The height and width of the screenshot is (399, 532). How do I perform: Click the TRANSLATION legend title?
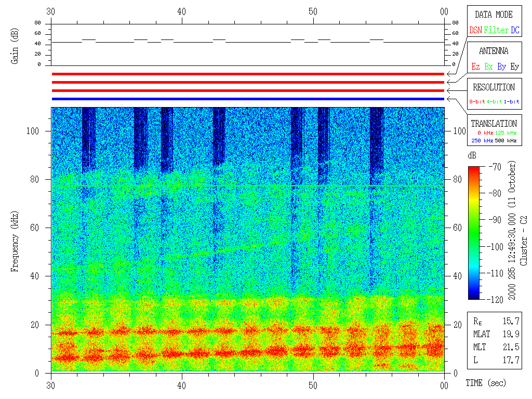pos(494,124)
